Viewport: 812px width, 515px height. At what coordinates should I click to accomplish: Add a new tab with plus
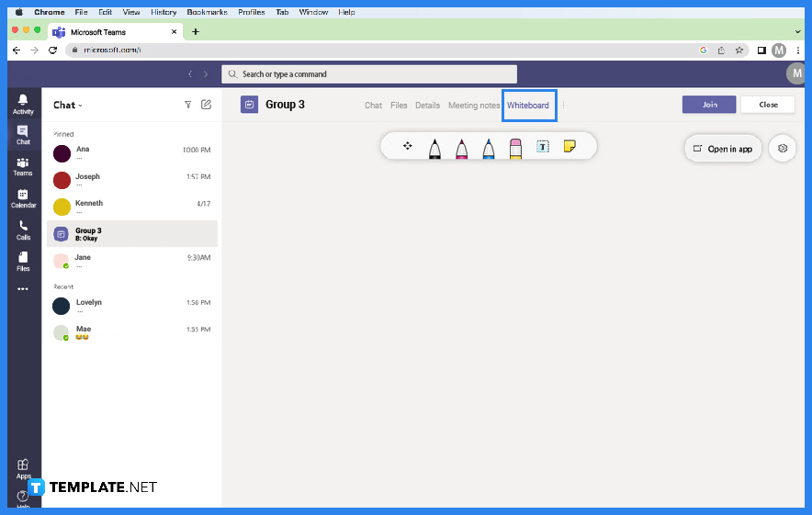pos(564,105)
